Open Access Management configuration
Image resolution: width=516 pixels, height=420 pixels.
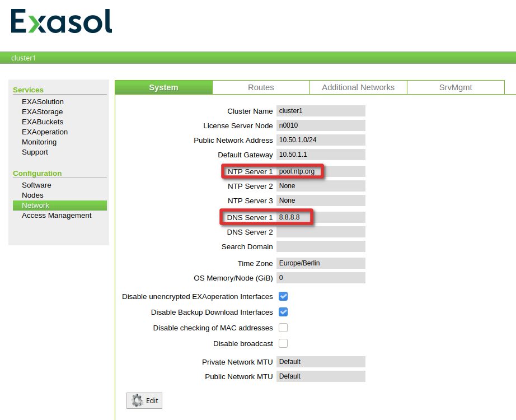[57, 216]
